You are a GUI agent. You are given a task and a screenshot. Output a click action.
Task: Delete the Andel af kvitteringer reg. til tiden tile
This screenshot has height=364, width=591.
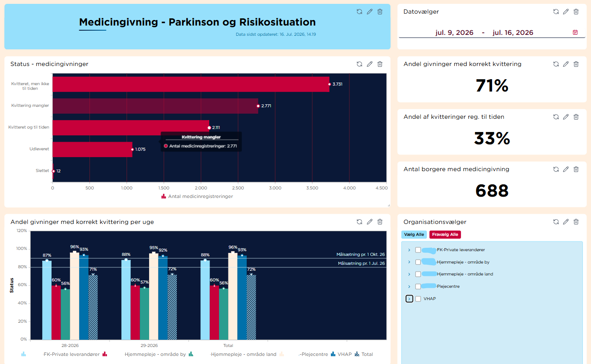576,117
